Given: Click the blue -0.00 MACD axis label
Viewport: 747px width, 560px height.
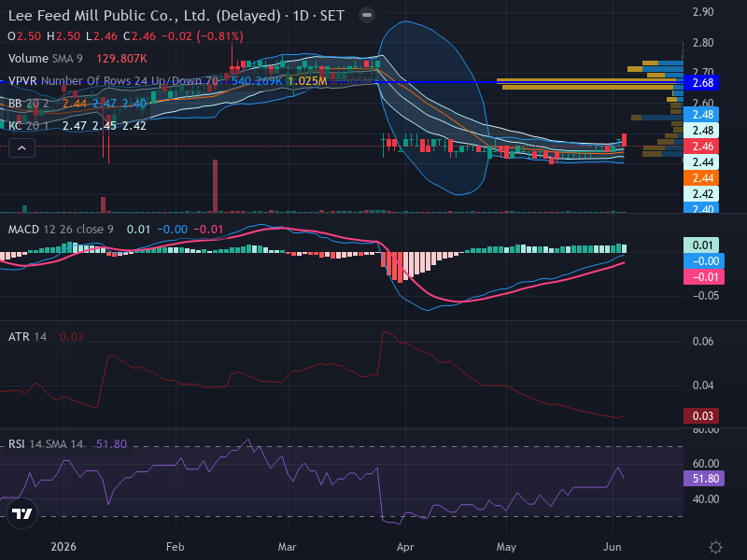Looking at the screenshot, I should 704,261.
